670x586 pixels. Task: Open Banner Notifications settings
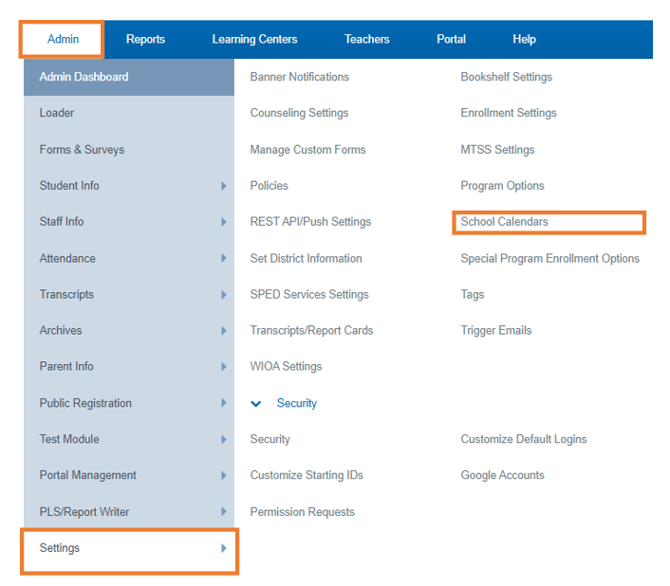(299, 77)
